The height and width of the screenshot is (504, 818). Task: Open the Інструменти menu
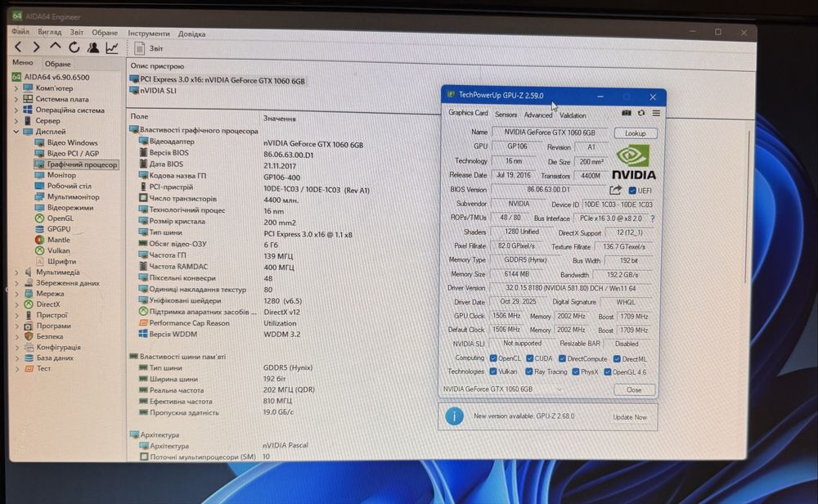pyautogui.click(x=149, y=34)
